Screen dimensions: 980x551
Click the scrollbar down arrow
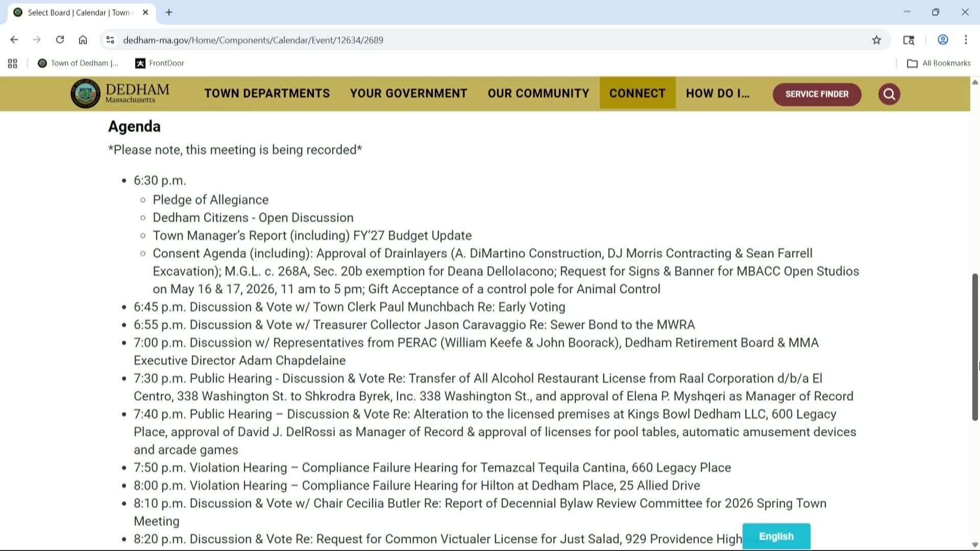(974, 544)
